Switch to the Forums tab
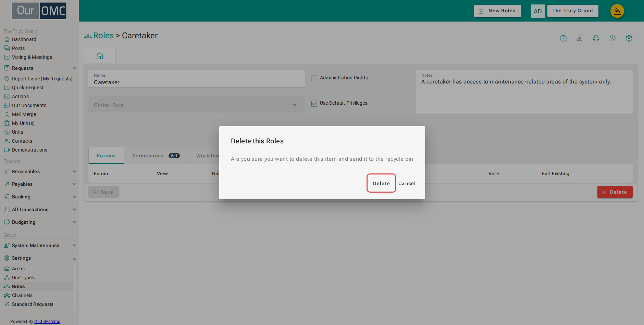644x325 pixels. tap(106, 156)
